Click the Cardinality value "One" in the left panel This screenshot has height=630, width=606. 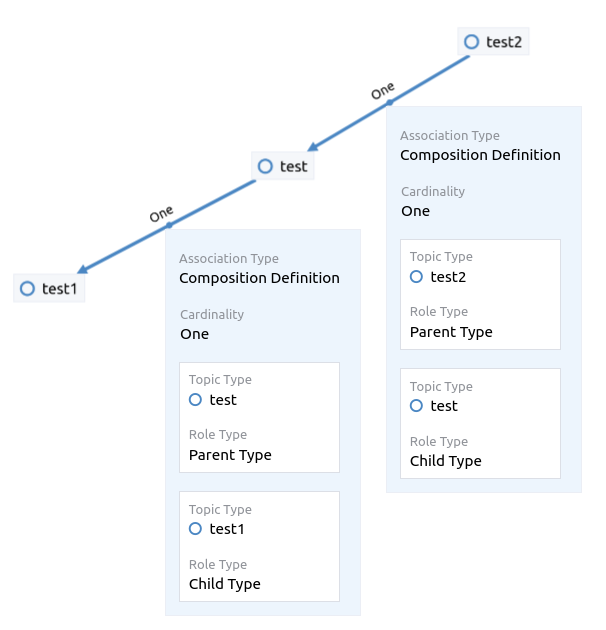pos(194,334)
